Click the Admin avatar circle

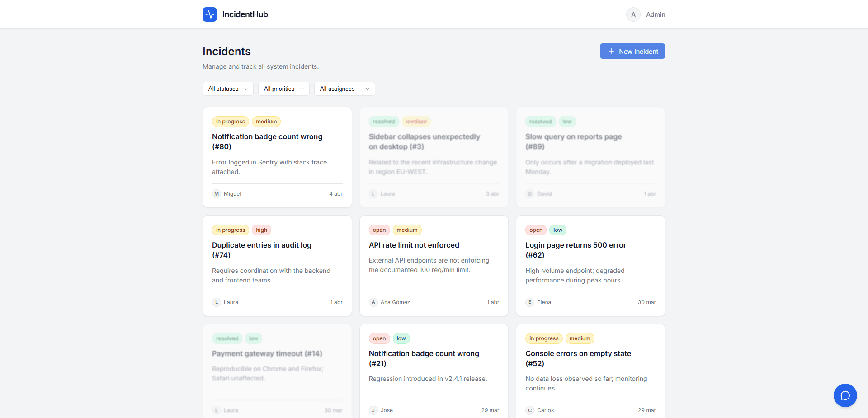(633, 14)
